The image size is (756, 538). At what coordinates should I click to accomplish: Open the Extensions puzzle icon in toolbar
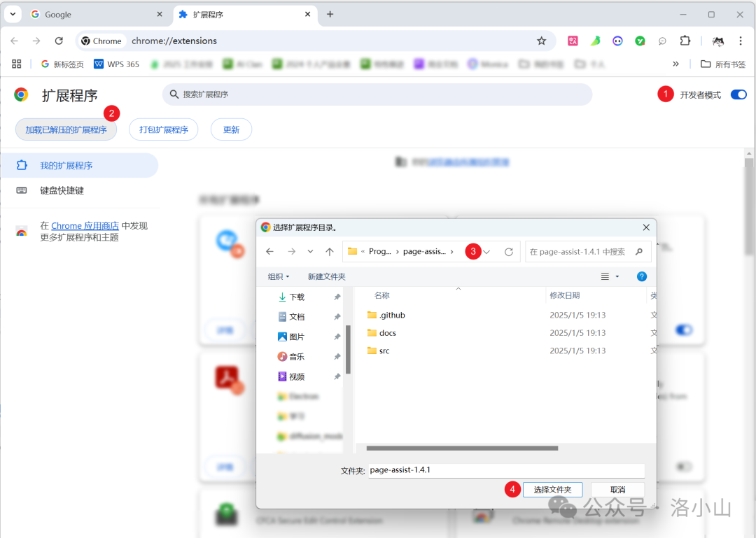click(685, 41)
